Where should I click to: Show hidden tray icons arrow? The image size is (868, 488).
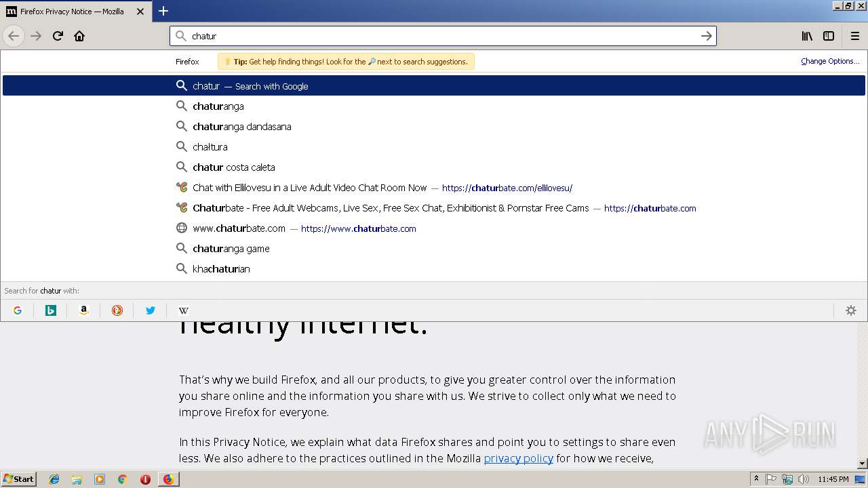(757, 479)
